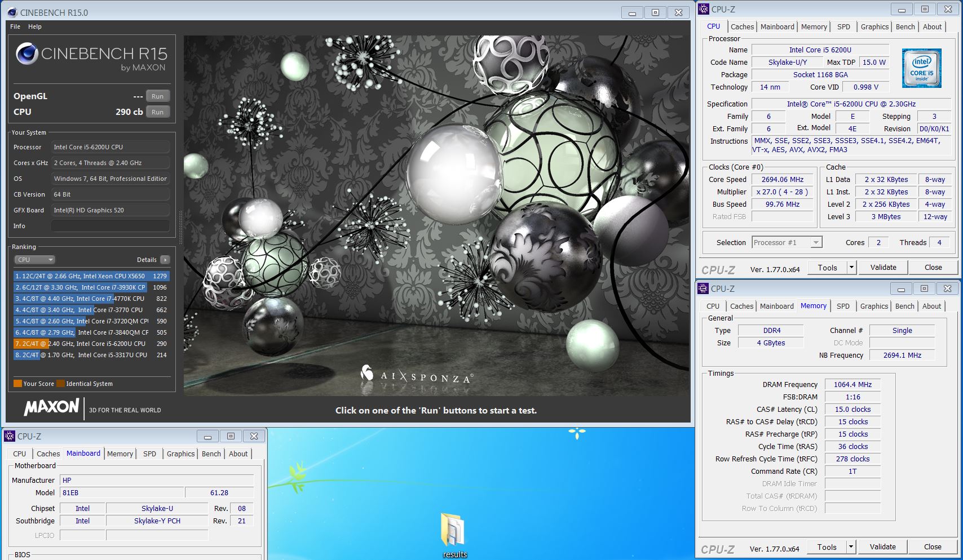
Task: Click the GFX Board Intel HD Graphics 520 field
Action: click(111, 210)
